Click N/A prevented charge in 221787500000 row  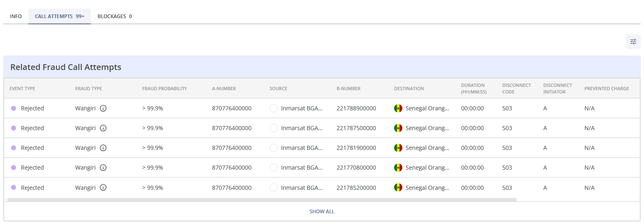tap(589, 128)
